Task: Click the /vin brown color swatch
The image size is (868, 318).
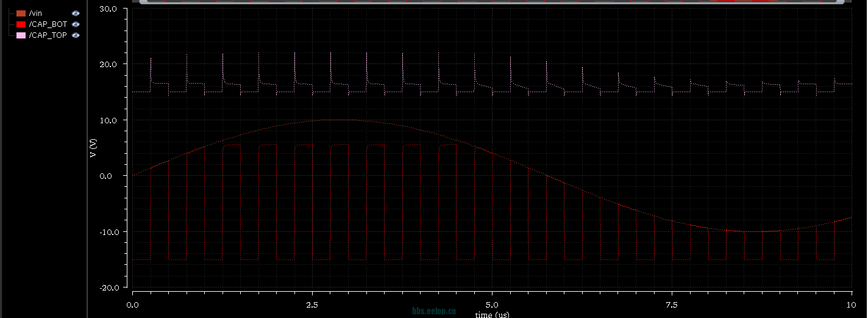Action: coord(21,13)
